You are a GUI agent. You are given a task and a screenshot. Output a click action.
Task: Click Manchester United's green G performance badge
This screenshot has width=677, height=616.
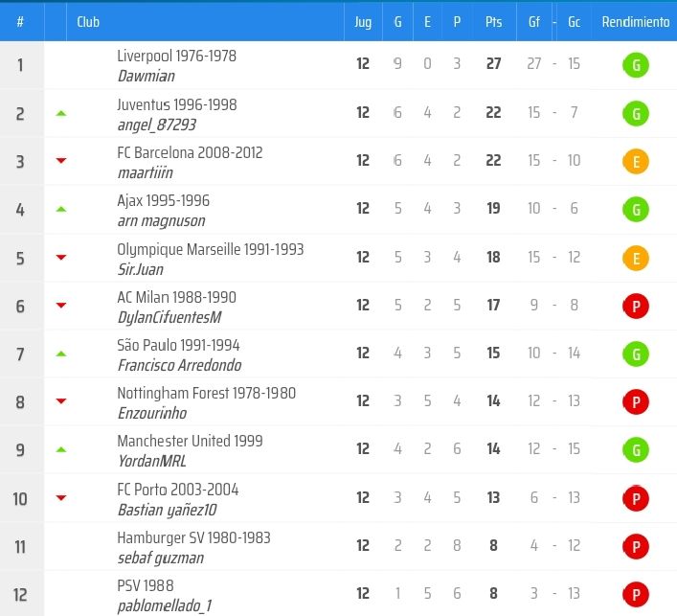tap(635, 450)
